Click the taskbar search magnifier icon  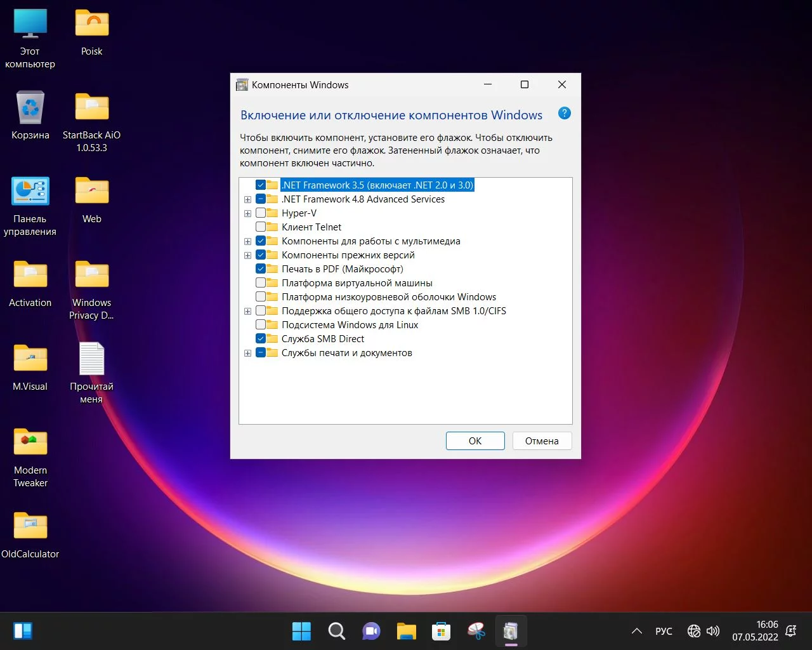pyautogui.click(x=336, y=631)
